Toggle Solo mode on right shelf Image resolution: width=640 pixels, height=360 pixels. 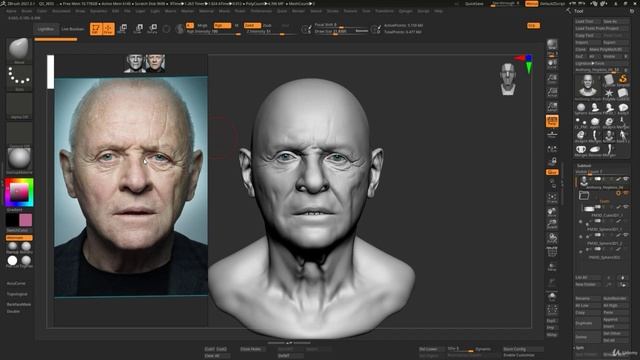[x=552, y=296]
